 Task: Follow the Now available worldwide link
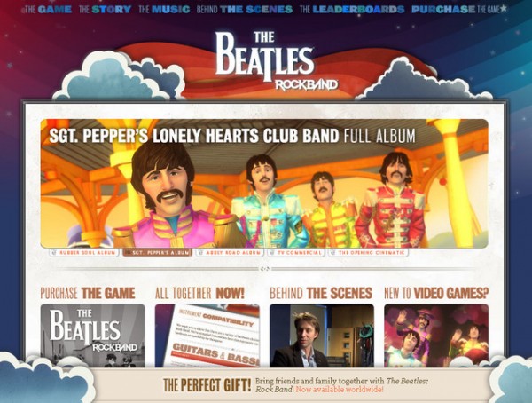[340, 390]
